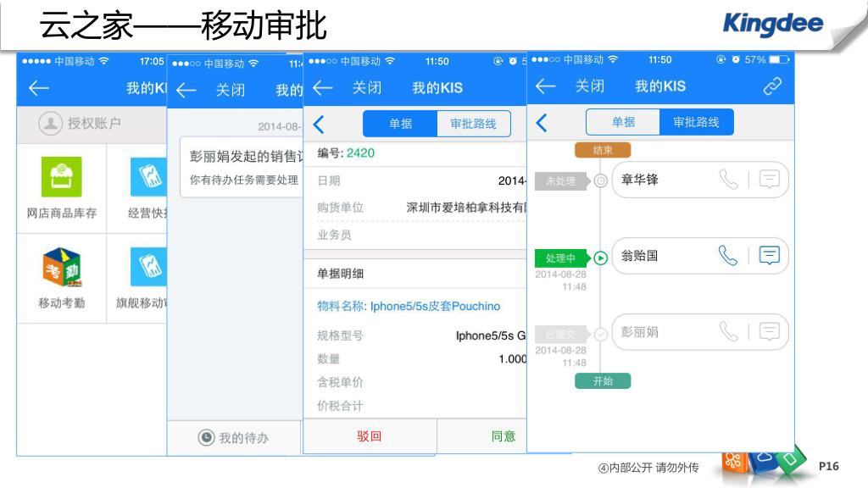
Task: Tap 关闭 in fourth phone header
Action: tap(590, 86)
